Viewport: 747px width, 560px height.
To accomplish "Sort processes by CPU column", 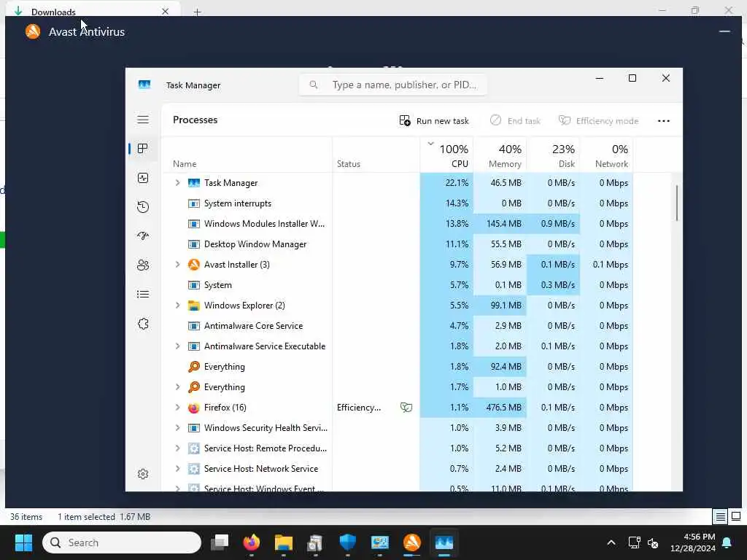I will pos(446,155).
